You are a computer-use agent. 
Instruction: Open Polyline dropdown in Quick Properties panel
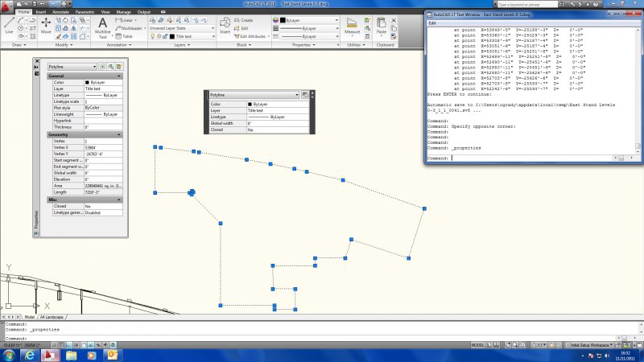[x=254, y=95]
